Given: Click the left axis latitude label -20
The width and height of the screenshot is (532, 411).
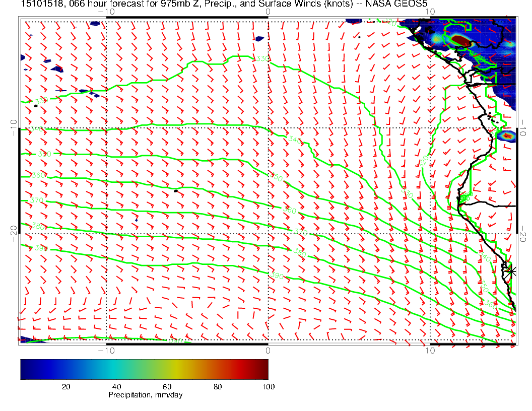Looking at the screenshot, I should point(14,234).
